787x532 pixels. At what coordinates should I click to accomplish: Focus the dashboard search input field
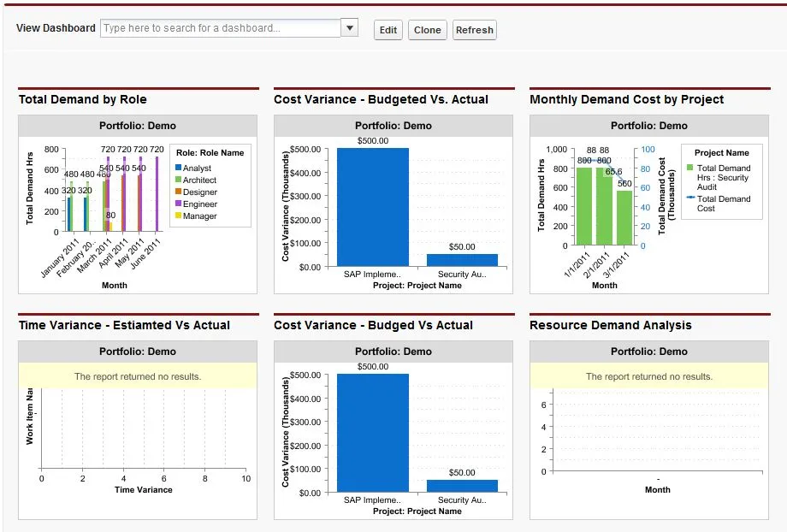click(221, 28)
